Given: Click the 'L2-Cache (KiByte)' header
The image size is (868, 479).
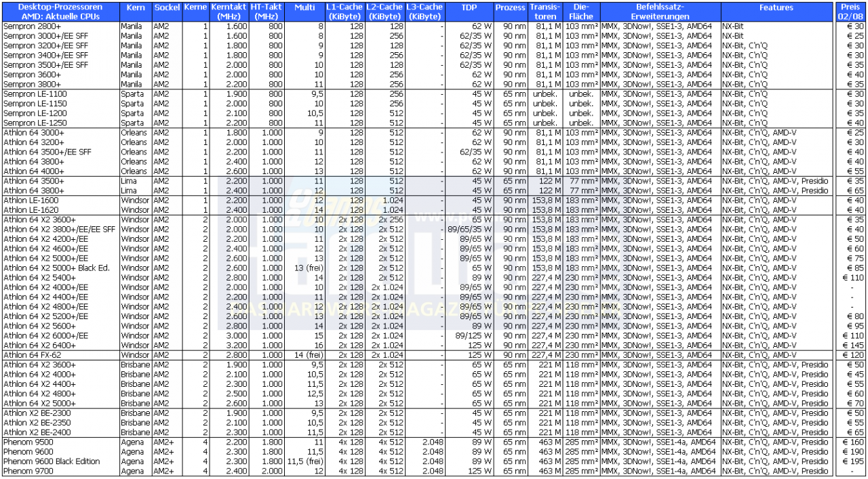Looking at the screenshot, I should (x=385, y=12).
